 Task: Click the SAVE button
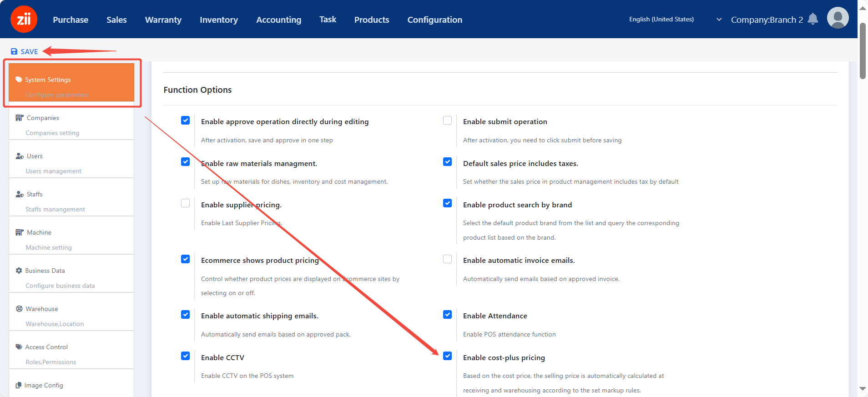(x=25, y=52)
